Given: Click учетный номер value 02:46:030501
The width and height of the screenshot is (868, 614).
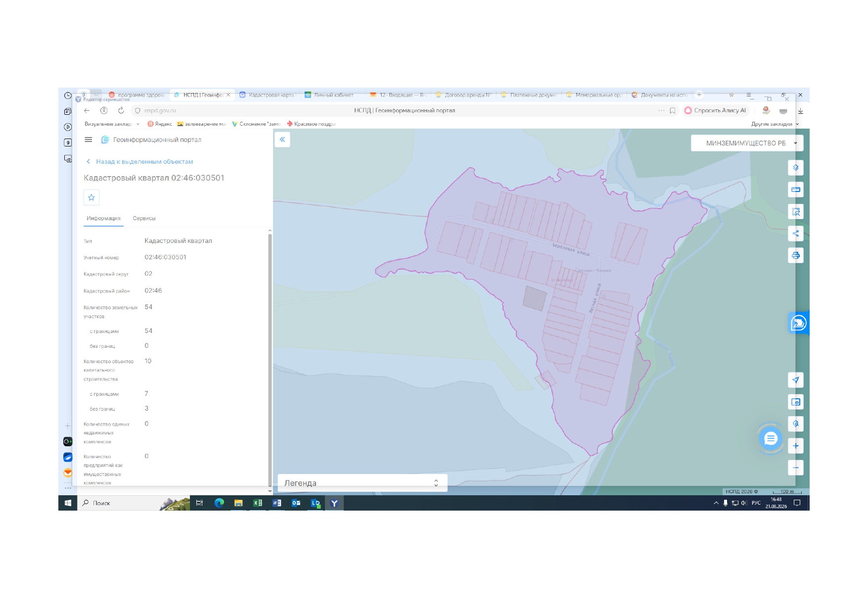Looking at the screenshot, I should pyautogui.click(x=165, y=257).
